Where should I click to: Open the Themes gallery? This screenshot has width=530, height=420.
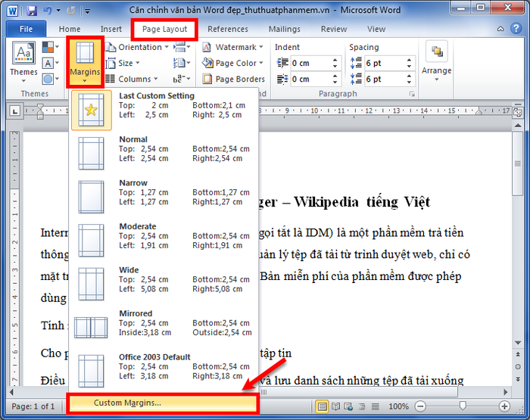pyautogui.click(x=23, y=61)
